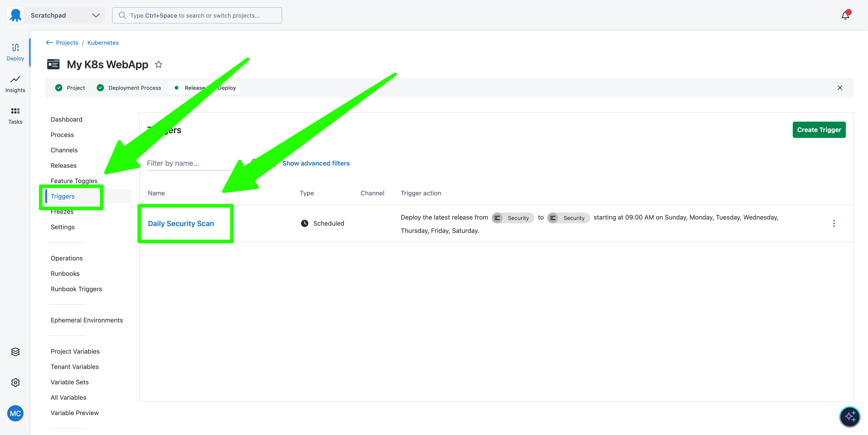Screen dimensions: 868x435
Task: Star the My K8s WebApp project
Action: [x=158, y=64]
